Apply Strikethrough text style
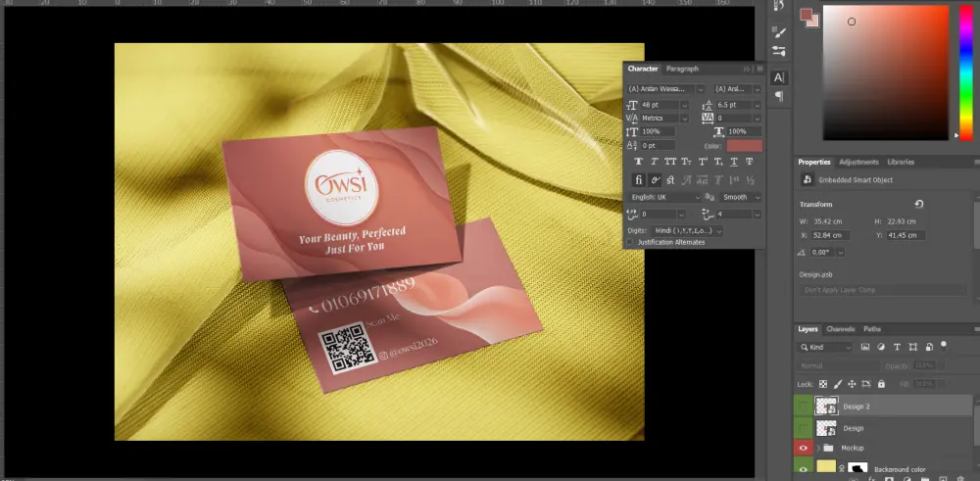The image size is (980, 481). point(750,162)
